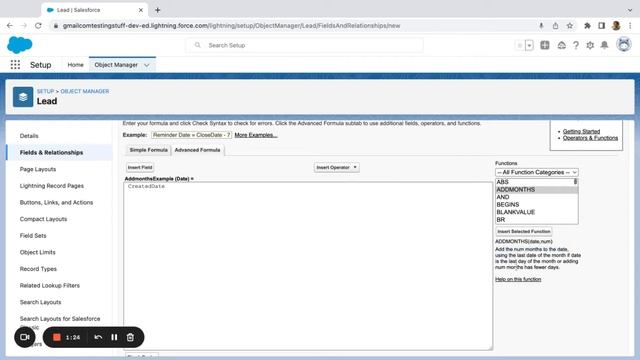This screenshot has height=360, width=640.
Task: Click the Insert Selected Function button
Action: click(524, 231)
